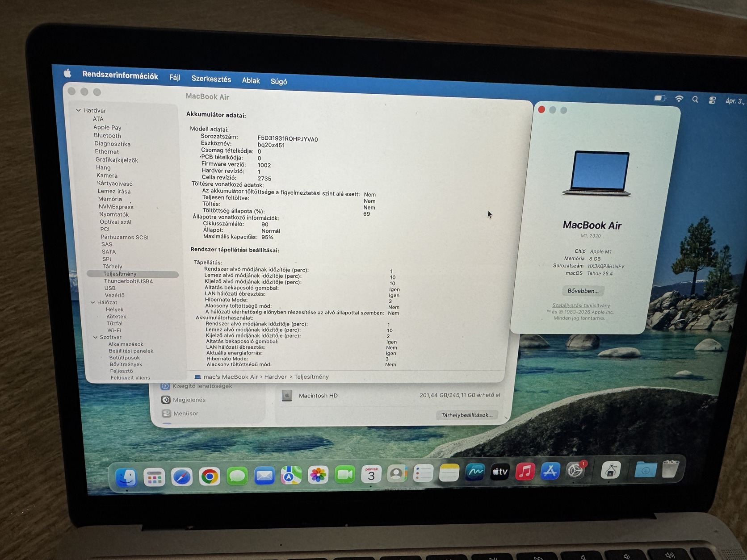This screenshot has width=747, height=560.
Task: Open Maps from the Dock
Action: 291,476
